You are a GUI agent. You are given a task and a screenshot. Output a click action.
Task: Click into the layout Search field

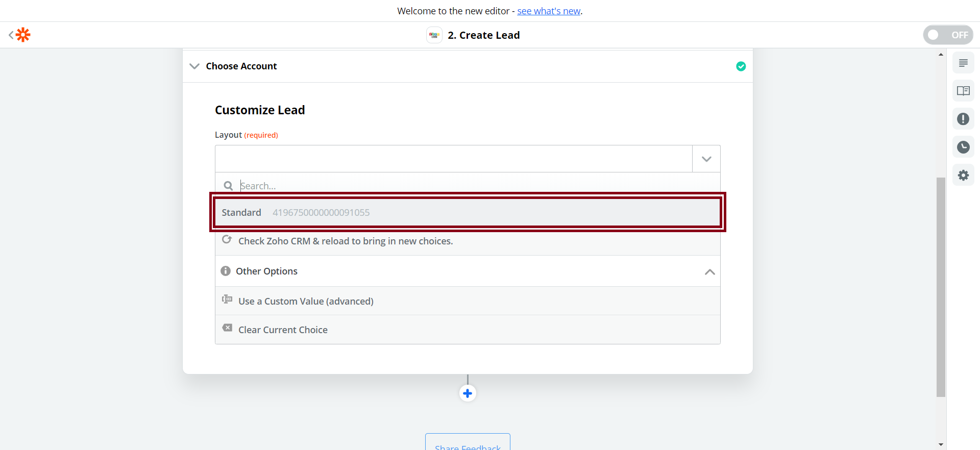point(459,186)
